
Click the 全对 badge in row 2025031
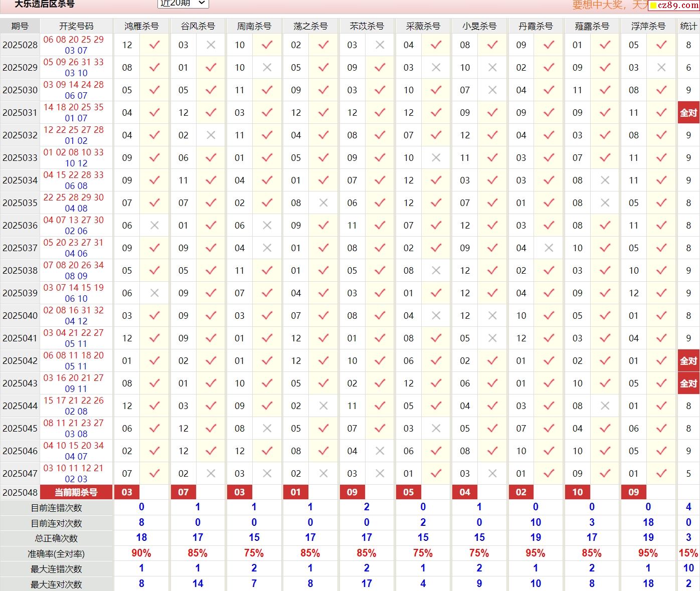coord(688,113)
